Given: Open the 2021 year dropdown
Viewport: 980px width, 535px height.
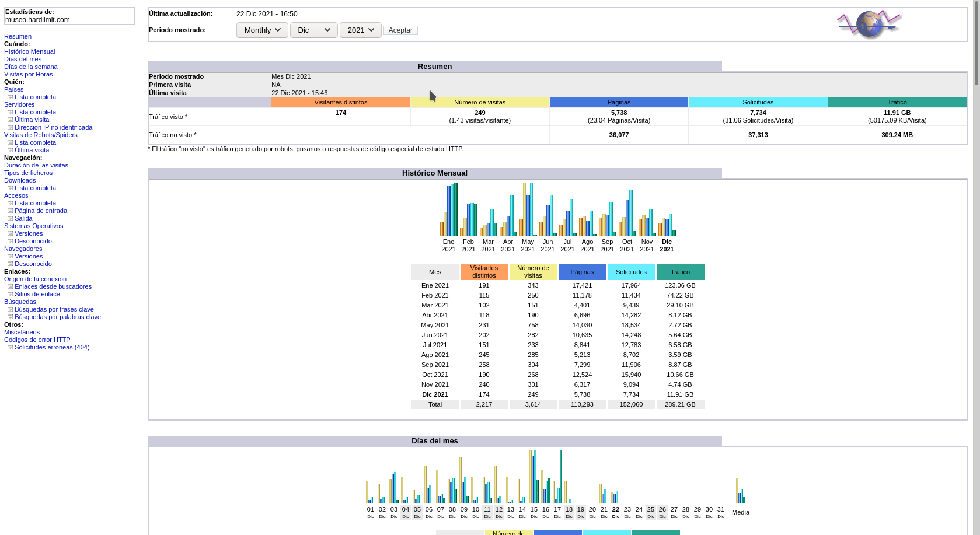Looking at the screenshot, I should [x=360, y=30].
